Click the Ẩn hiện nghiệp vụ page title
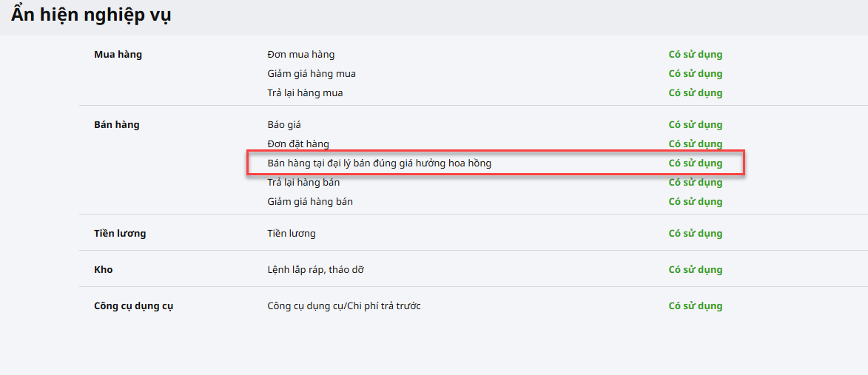The image size is (868, 375). 91,15
